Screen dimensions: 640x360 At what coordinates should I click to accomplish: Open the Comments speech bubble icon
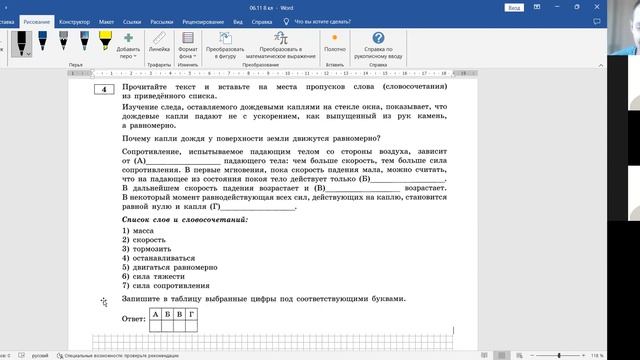pyautogui.click(x=597, y=21)
